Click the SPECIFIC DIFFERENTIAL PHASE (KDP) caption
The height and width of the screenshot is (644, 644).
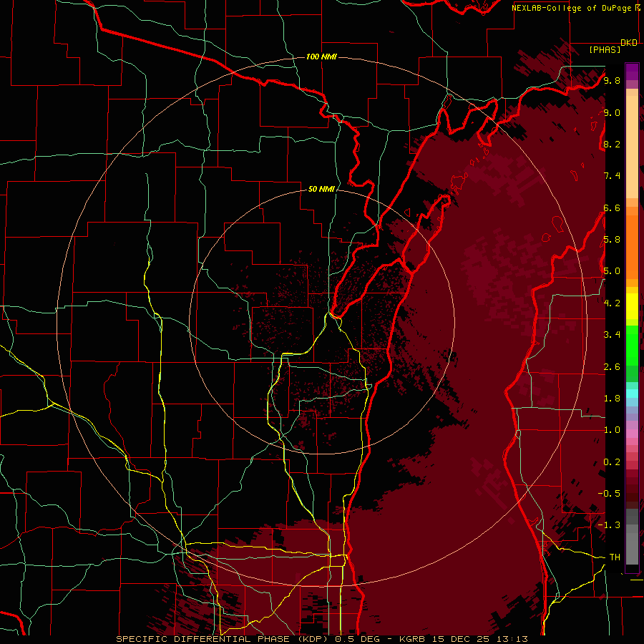coord(223,639)
